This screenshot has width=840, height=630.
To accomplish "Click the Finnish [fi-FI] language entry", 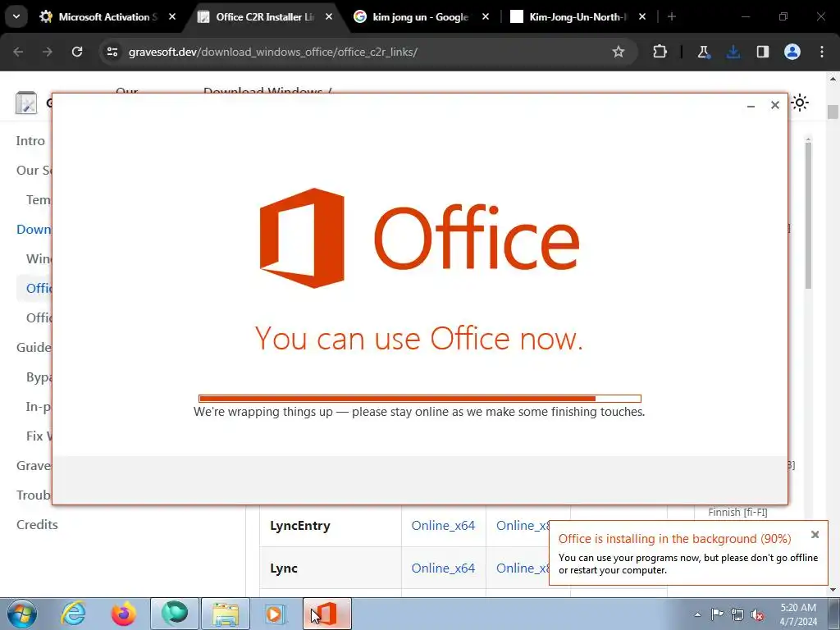I will (x=737, y=513).
